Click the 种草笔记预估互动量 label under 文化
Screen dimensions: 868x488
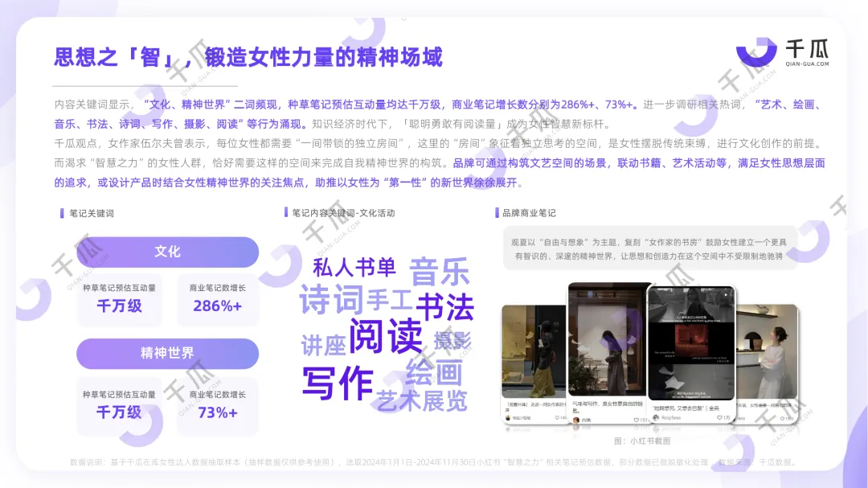pyautogui.click(x=119, y=288)
